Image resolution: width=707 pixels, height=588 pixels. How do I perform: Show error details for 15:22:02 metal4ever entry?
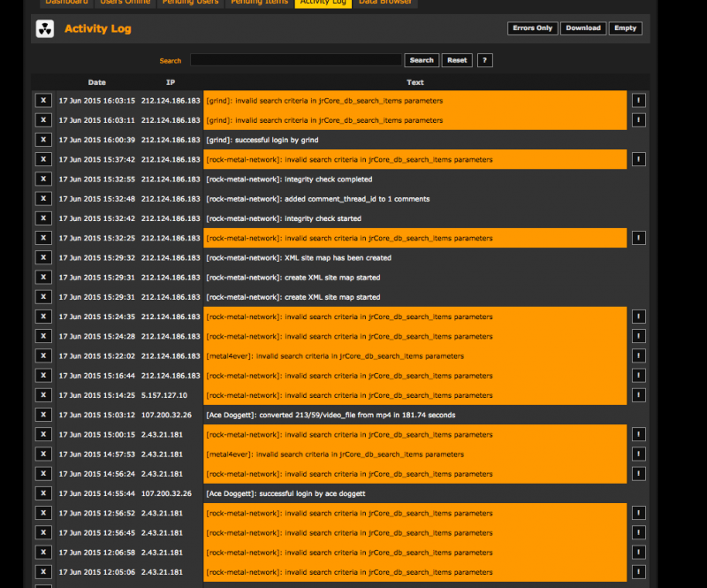(x=638, y=355)
